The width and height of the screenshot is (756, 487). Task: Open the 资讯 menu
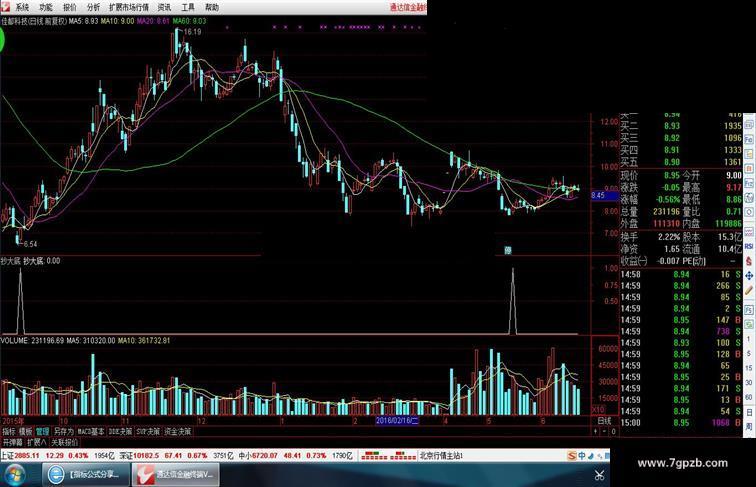tap(164, 7)
